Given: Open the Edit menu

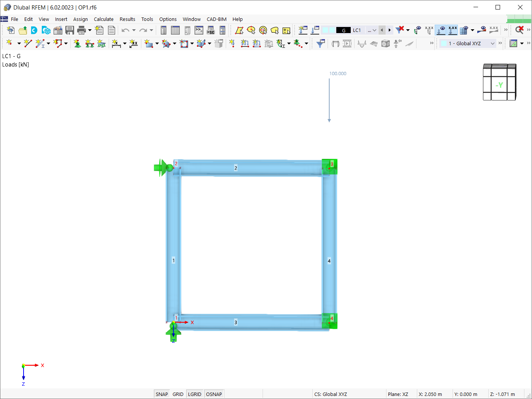Looking at the screenshot, I should 28,19.
